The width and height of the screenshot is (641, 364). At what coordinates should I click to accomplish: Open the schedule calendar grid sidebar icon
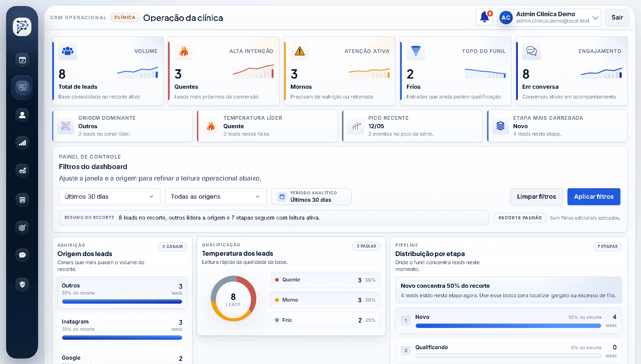22,200
